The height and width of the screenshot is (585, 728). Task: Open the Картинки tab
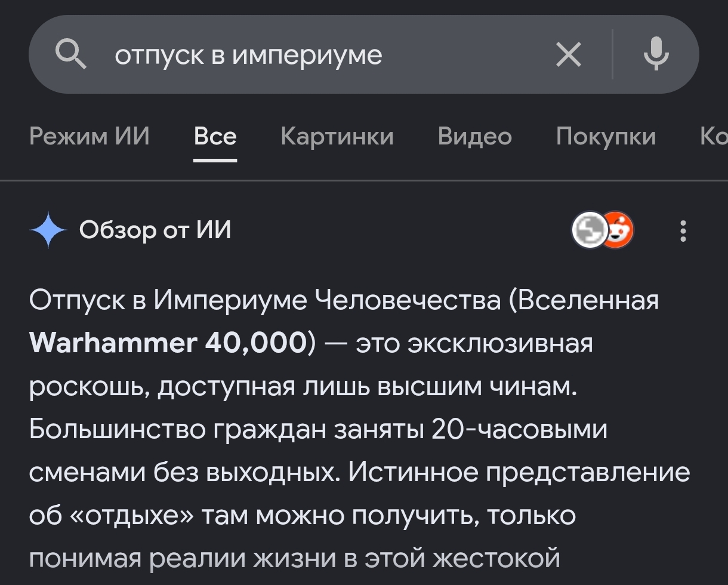pyautogui.click(x=337, y=137)
